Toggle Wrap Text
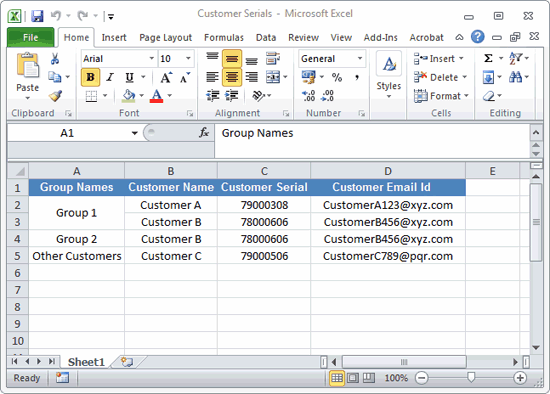Viewport: 550px width, 394px height. click(273, 58)
